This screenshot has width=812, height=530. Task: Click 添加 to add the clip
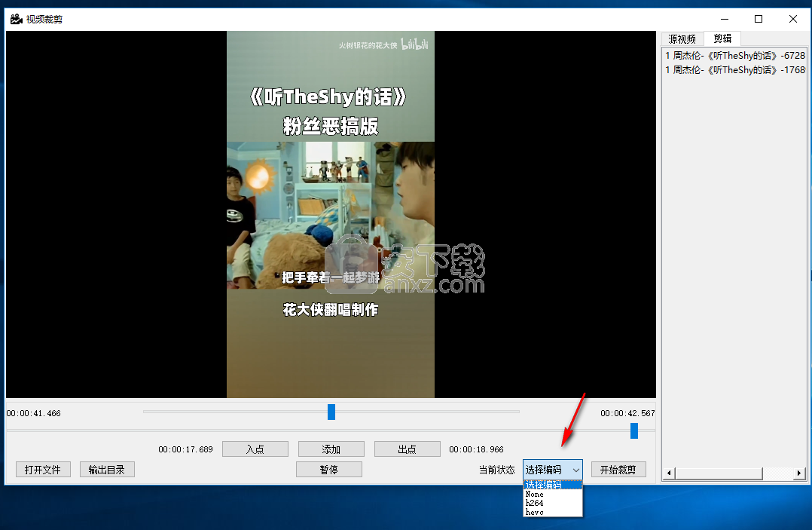tap(331, 449)
